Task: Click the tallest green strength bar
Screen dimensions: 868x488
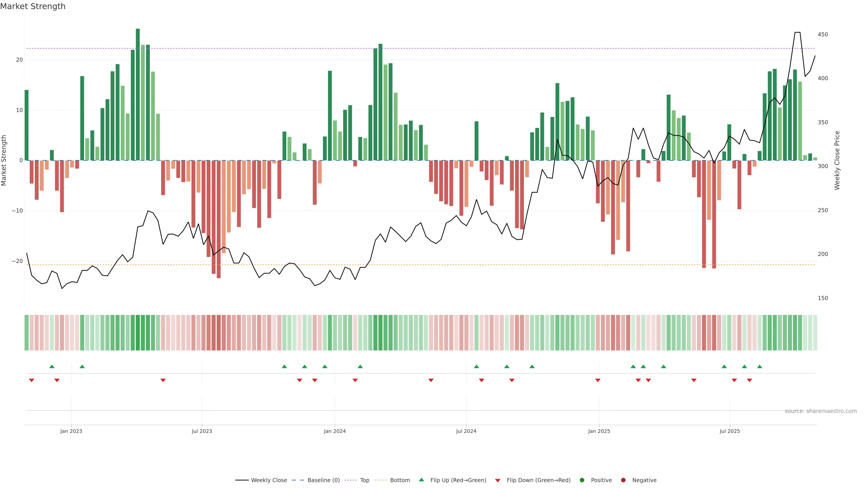Action: [138, 94]
